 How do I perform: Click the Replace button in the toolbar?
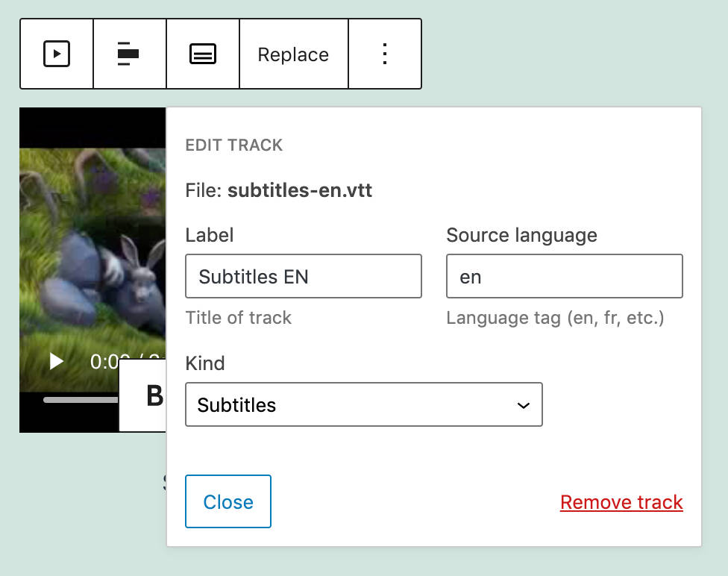[x=293, y=54]
